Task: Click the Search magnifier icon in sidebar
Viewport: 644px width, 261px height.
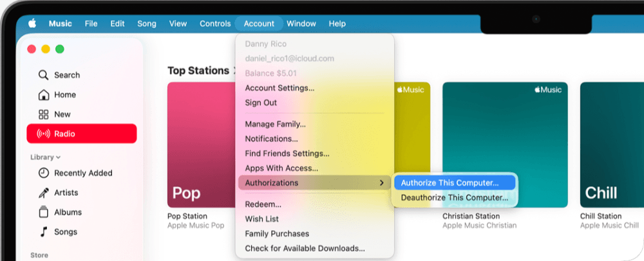Action: [43, 75]
